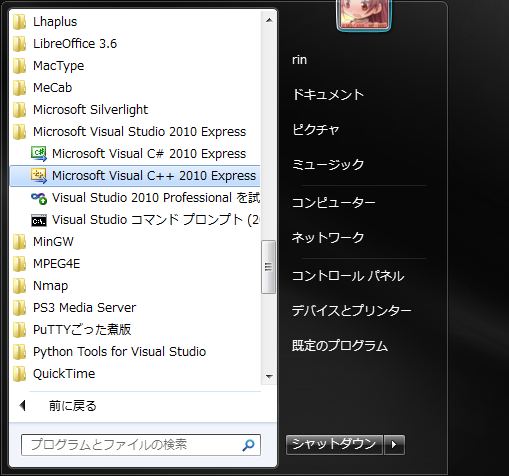Viewport: 509px width, 476px height.
Task: Click the Visual Studio command prompt icon
Action: pos(39,220)
